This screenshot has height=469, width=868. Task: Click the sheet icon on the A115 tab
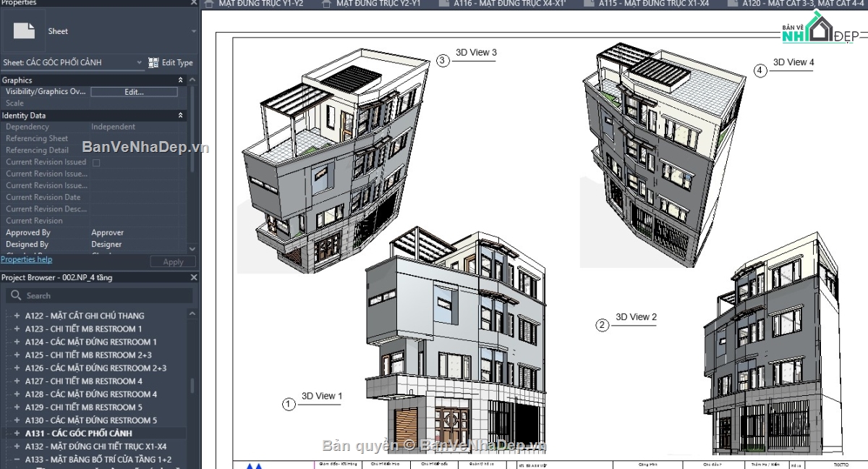[588, 4]
